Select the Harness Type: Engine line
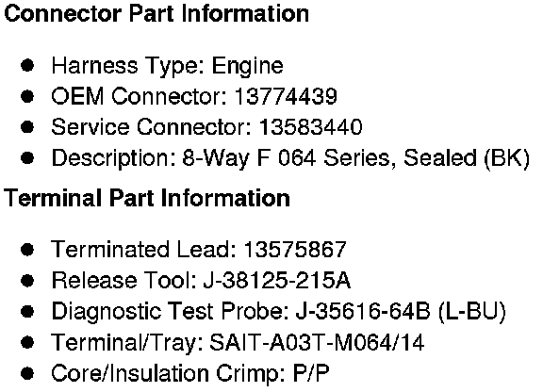This screenshot has height=392, width=543. point(167,66)
